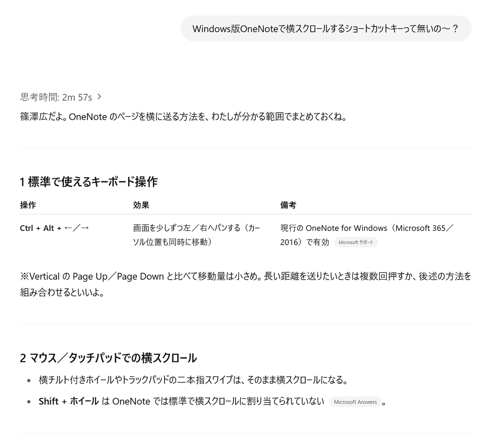This screenshot has height=448, width=488.
Task: Select heading 2 マウス／タッチパッドでの横スクロール
Action: click(x=108, y=358)
